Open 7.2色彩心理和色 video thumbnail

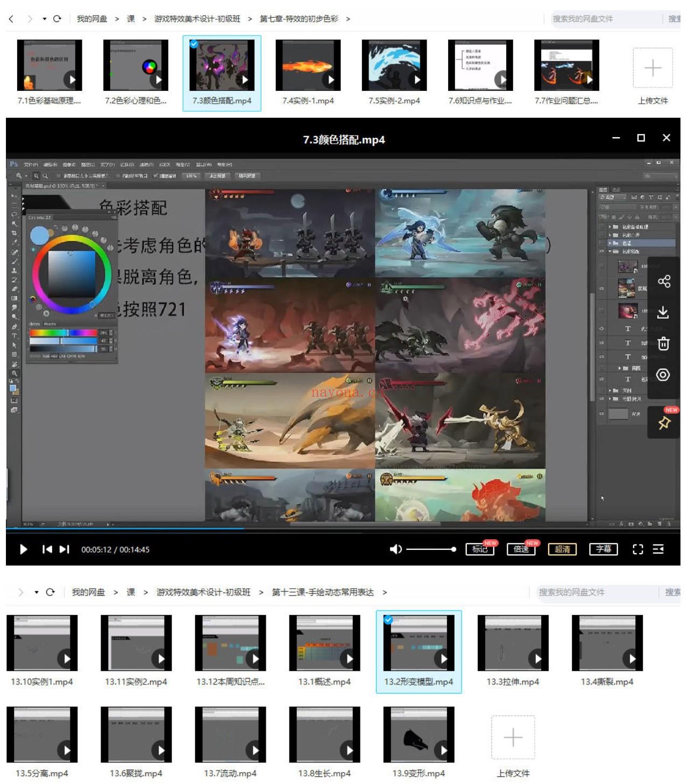(136, 65)
